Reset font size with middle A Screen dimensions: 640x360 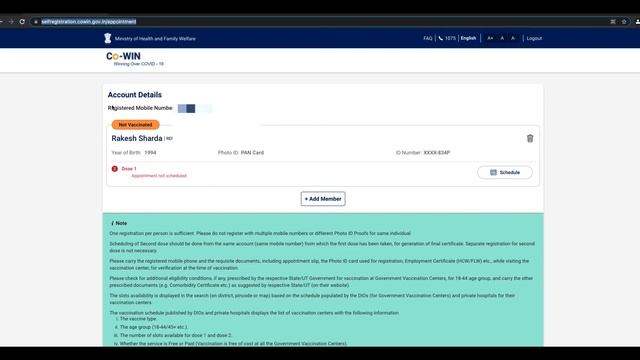[502, 38]
